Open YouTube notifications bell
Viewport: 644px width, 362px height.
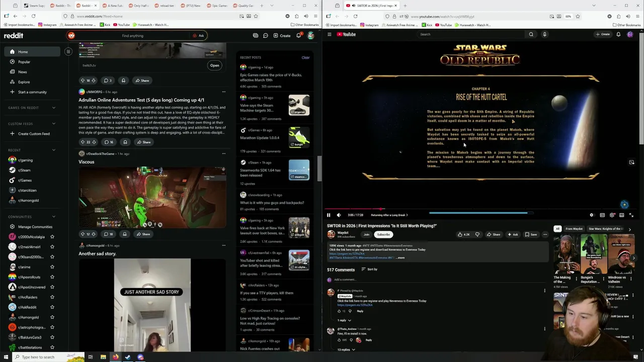click(618, 34)
